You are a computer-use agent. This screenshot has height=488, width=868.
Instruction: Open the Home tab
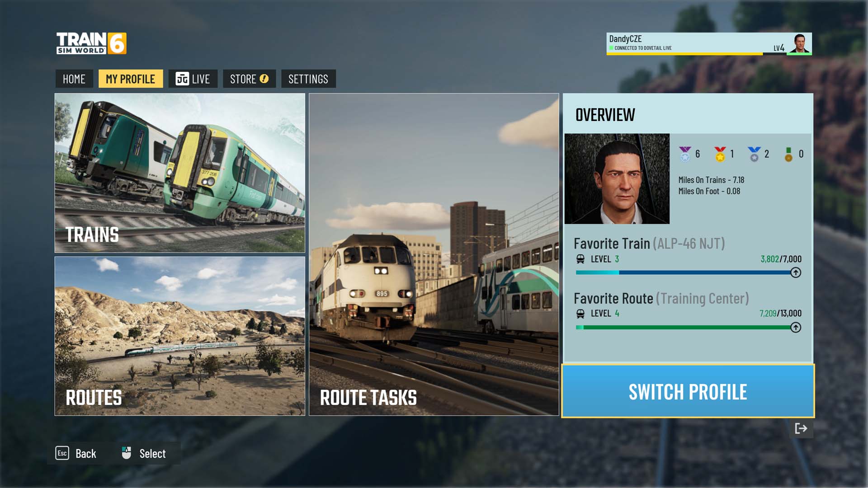click(x=74, y=79)
